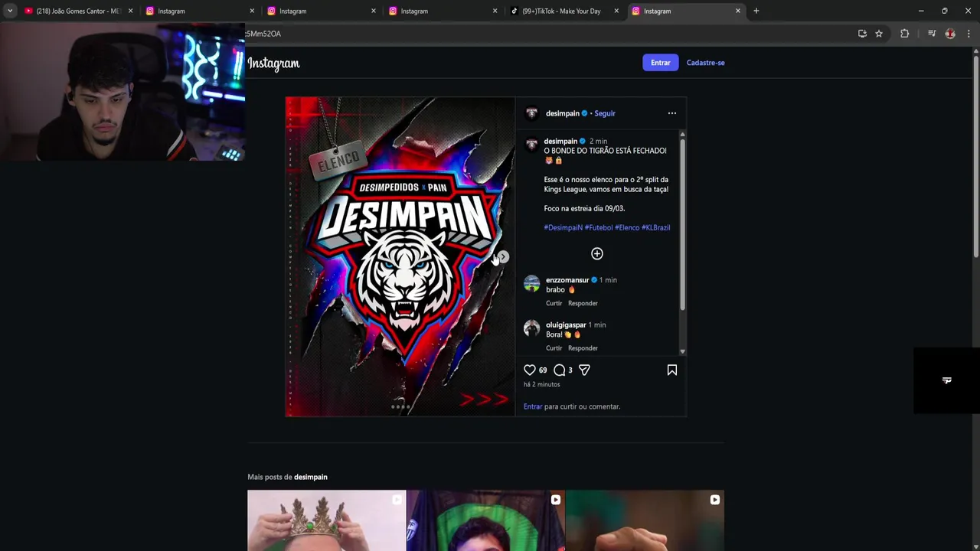Click Curtir under enzzomansur comment
This screenshot has width=980, height=551.
tap(554, 303)
